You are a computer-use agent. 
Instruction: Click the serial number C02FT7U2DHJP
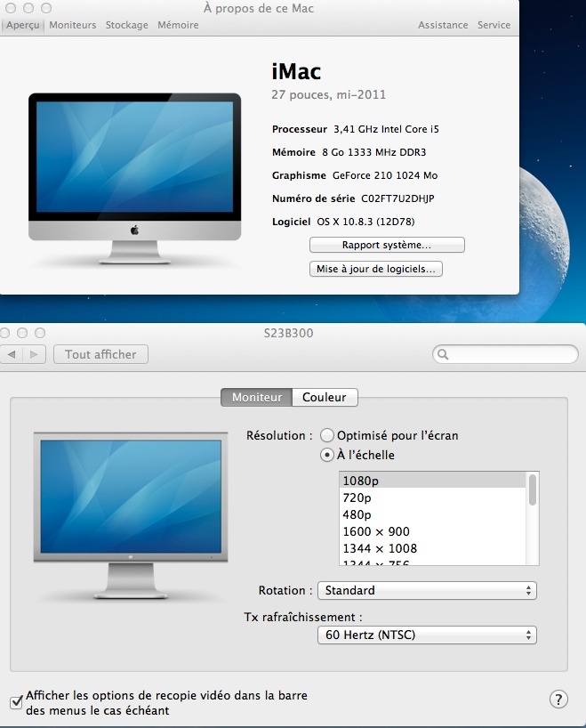coord(397,198)
